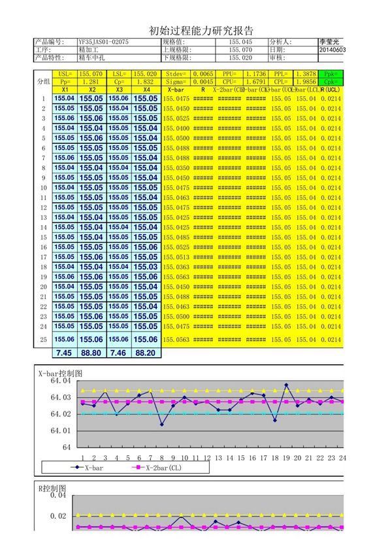Select the USL value cell 155.070

pos(92,75)
